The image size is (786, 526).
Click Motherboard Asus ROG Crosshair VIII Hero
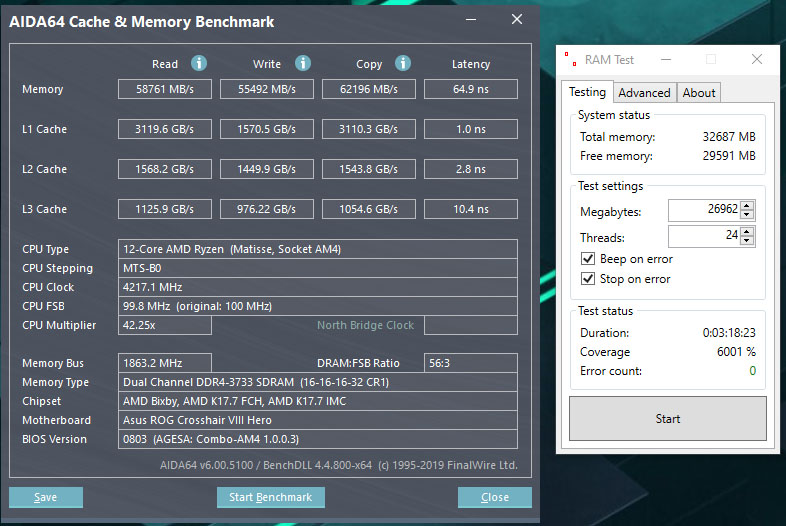click(318, 420)
